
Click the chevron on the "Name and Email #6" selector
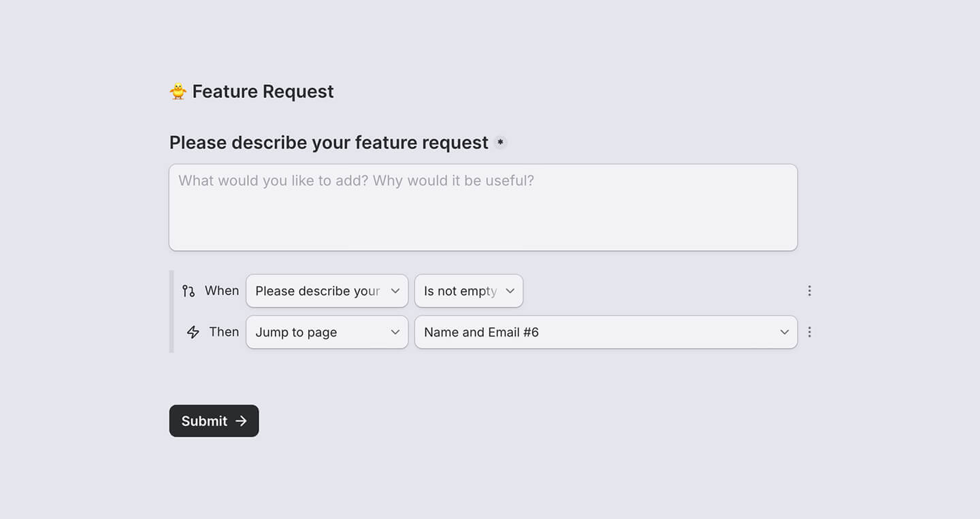pyautogui.click(x=783, y=332)
